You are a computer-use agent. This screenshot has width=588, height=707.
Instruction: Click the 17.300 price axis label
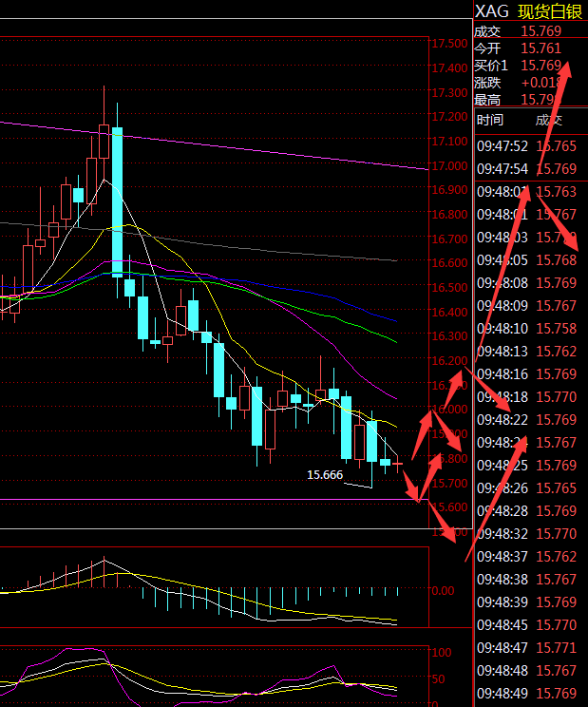pyautogui.click(x=449, y=93)
